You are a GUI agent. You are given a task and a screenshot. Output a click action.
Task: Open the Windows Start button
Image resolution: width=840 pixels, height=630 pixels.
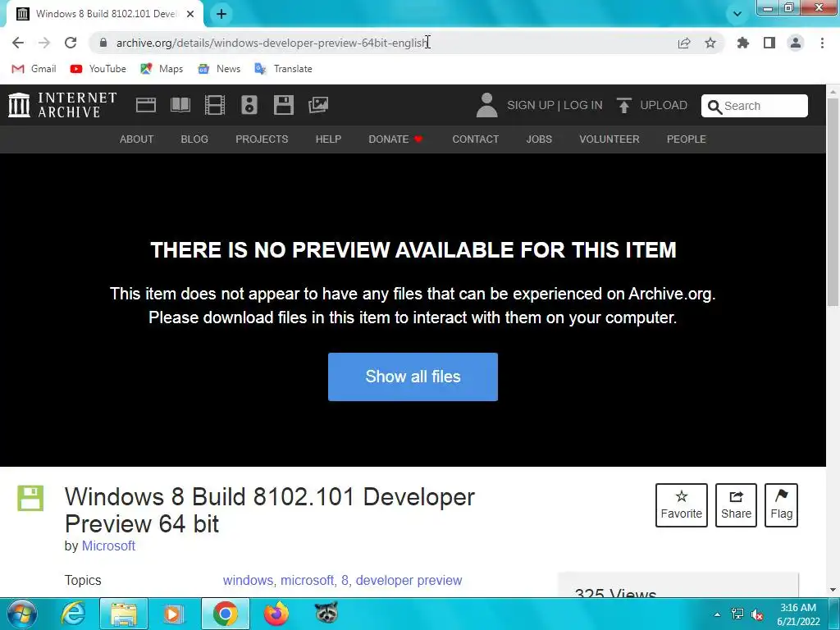[x=22, y=614]
